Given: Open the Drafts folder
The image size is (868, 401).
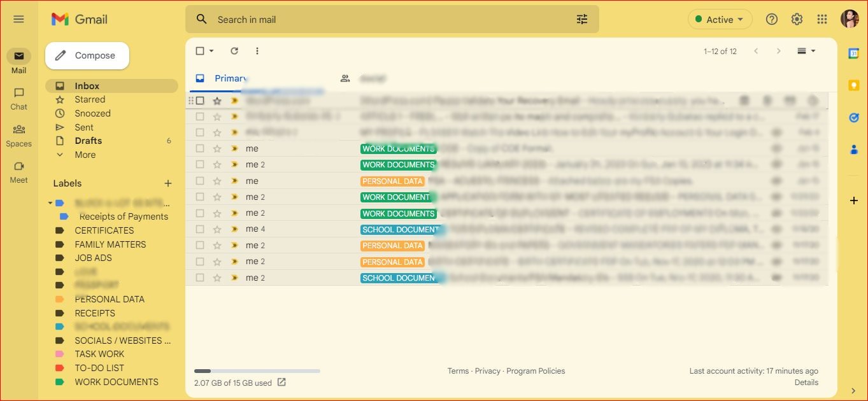Looking at the screenshot, I should 88,141.
